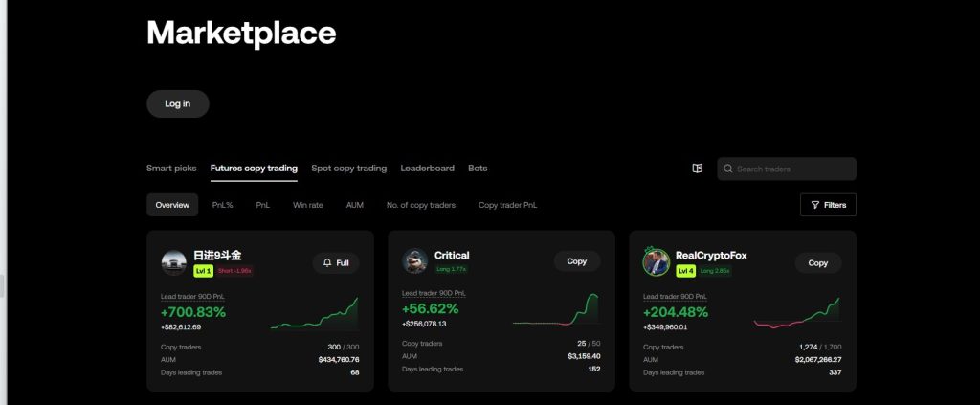This screenshot has height=405, width=980.
Task: Click the Critical trader avatar
Action: (x=415, y=261)
